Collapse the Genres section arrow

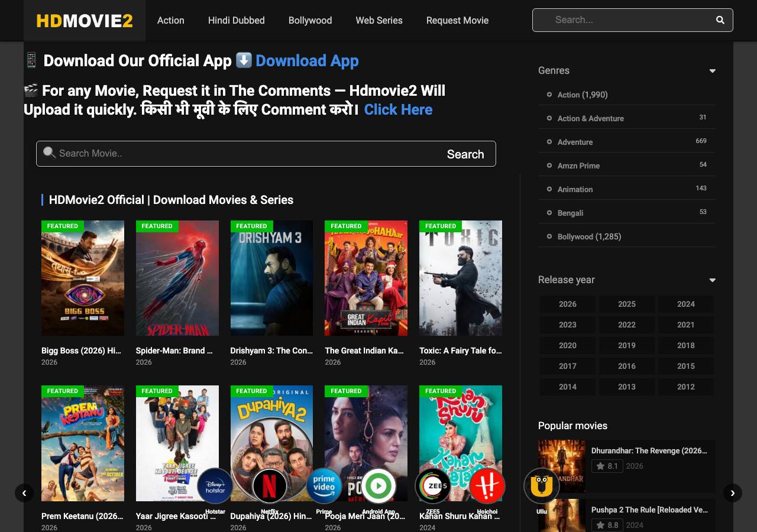point(712,71)
